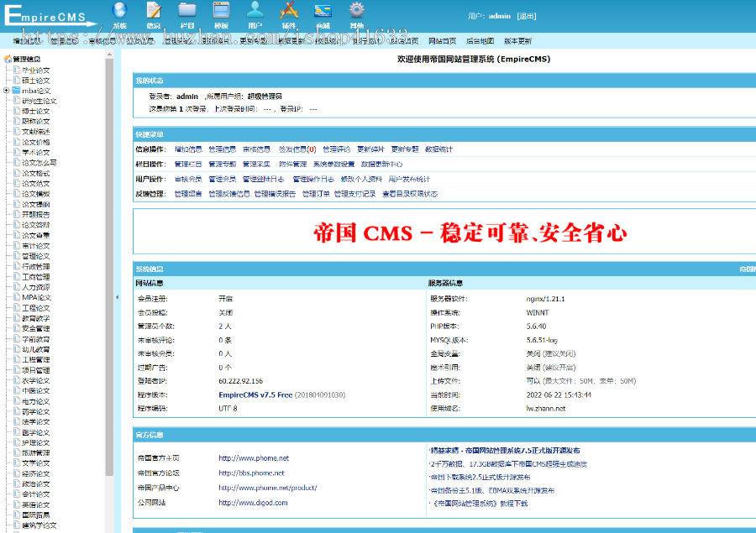This screenshot has height=533, width=756.
Task: Click the EmpireCMS logo
Action: [x=50, y=15]
